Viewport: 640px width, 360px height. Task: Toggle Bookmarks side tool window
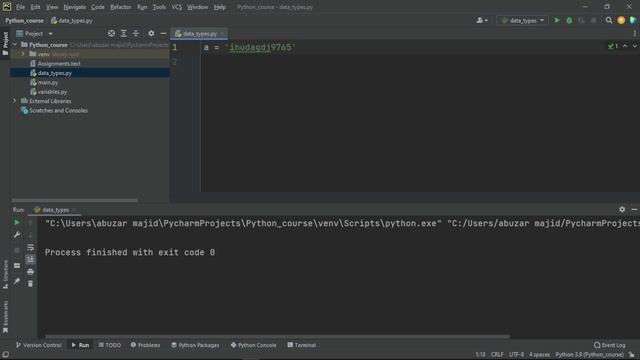[x=5, y=317]
